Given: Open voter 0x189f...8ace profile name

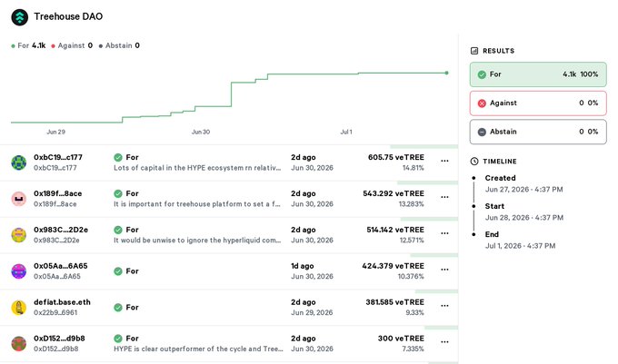Looking at the screenshot, I should 57,193.
